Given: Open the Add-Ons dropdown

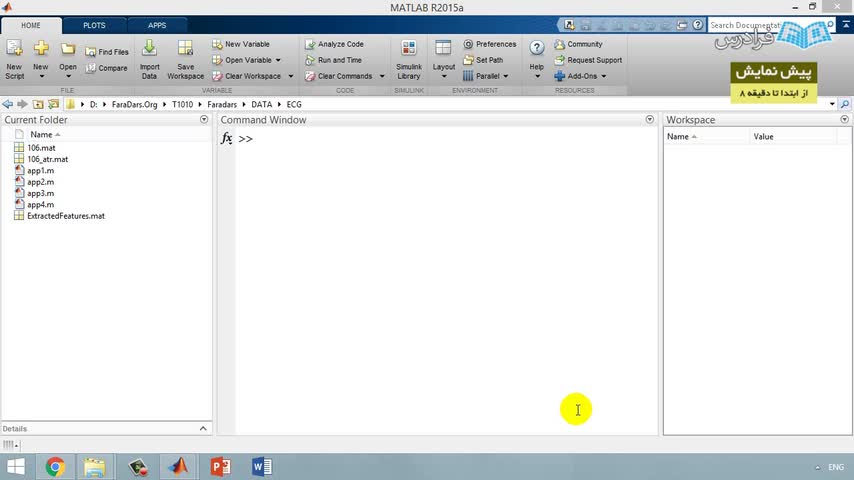Looking at the screenshot, I should pyautogui.click(x=580, y=76).
